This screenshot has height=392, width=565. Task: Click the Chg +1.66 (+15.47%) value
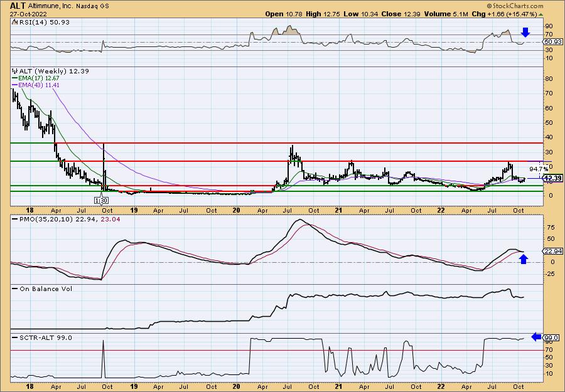(x=504, y=14)
